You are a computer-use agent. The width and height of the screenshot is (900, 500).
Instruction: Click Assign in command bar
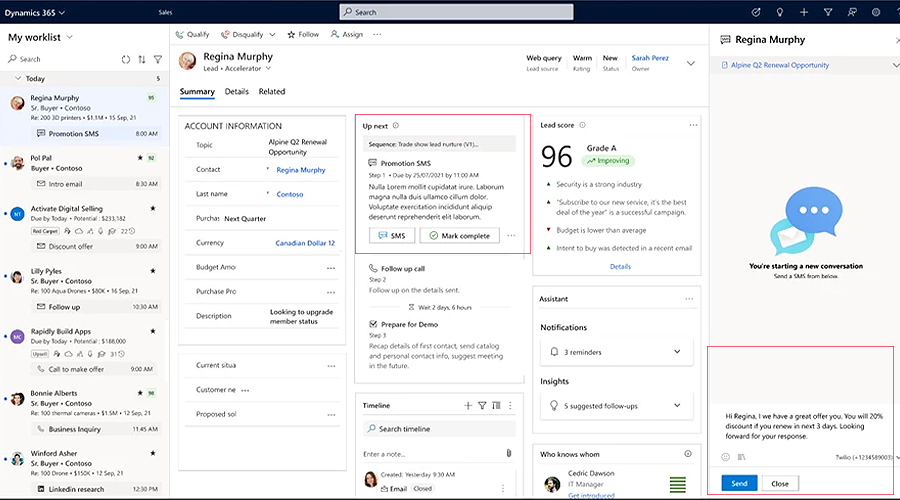[x=347, y=34]
